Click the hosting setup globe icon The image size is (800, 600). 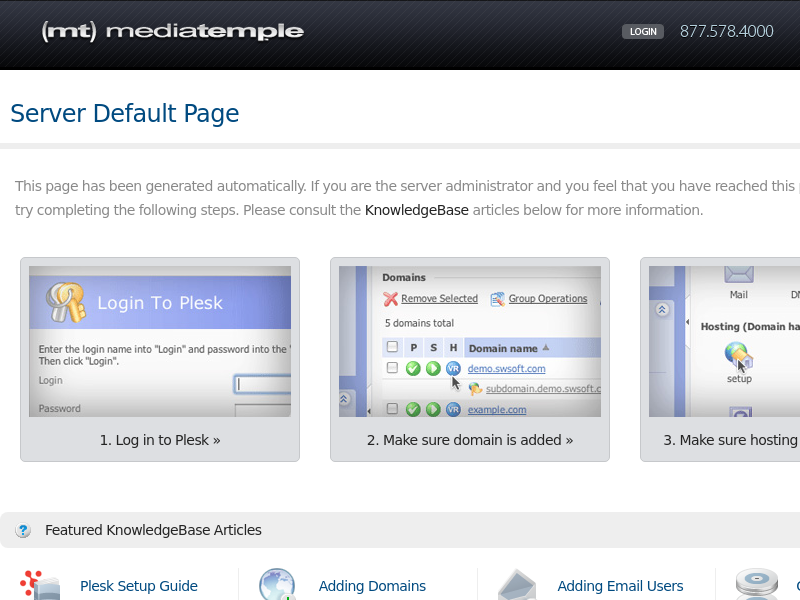[x=738, y=356]
